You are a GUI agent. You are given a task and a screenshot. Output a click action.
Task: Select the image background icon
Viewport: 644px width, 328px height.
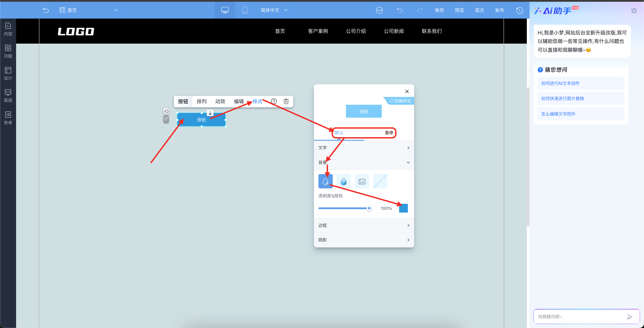[362, 181]
